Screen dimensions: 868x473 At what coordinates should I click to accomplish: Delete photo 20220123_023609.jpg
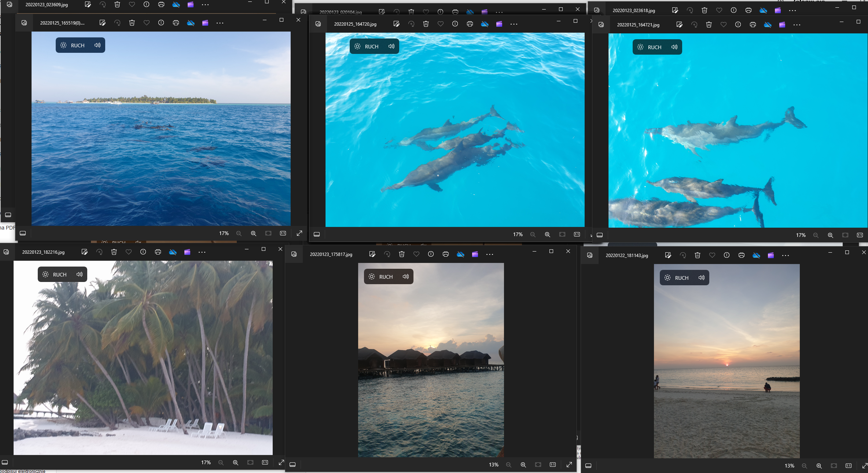pos(117,4)
